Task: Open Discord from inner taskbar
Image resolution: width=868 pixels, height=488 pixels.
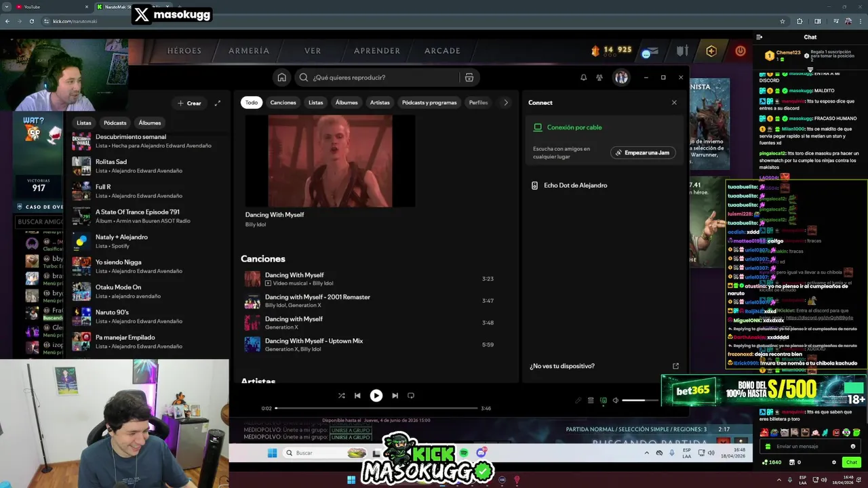Action: [481, 453]
